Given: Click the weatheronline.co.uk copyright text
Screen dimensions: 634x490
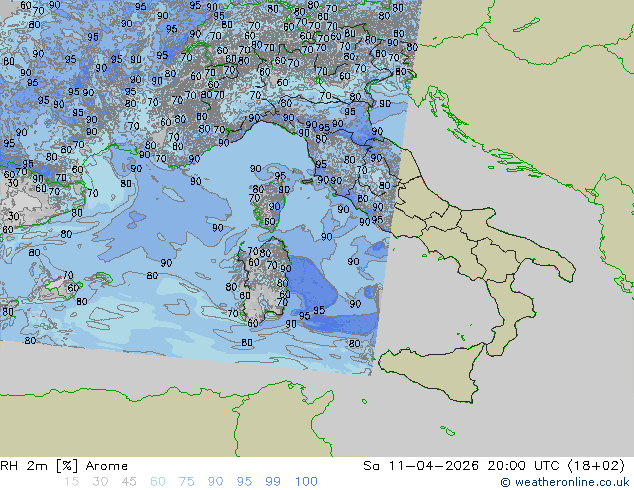Looking at the screenshot, I should (565, 482).
